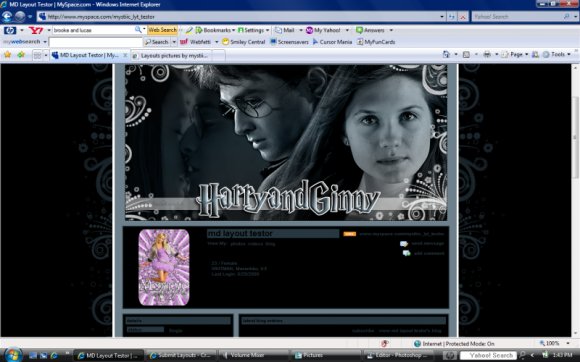The width and height of the screenshot is (580, 362).
Task: Click the search magnifier icon by Yahoo! Search
Action: (567, 17)
